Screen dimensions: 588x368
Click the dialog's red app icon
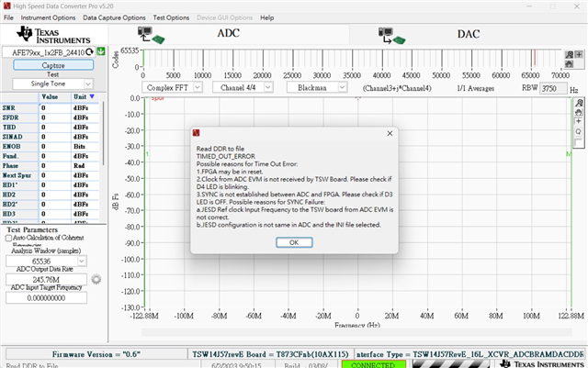[x=196, y=133]
